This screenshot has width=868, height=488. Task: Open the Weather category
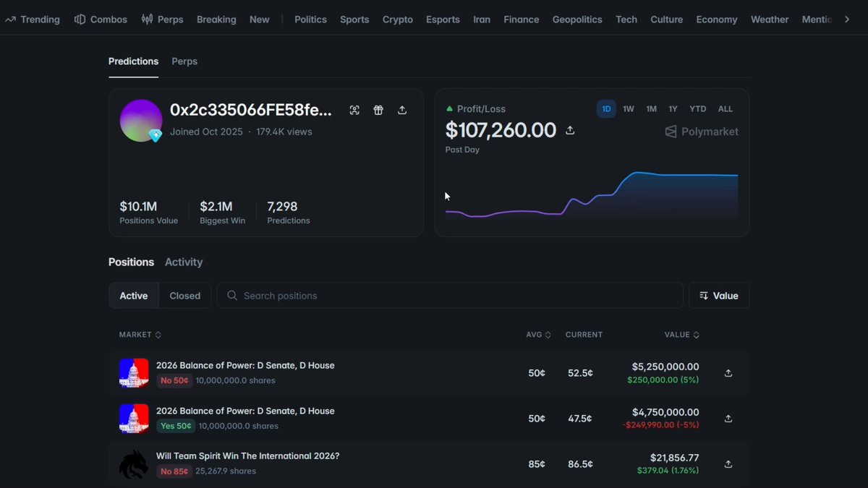coord(770,20)
